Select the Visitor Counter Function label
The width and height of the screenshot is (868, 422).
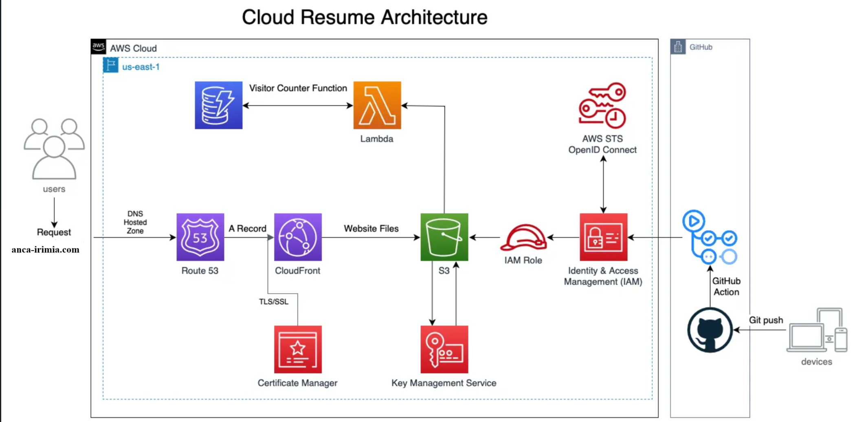click(x=298, y=88)
